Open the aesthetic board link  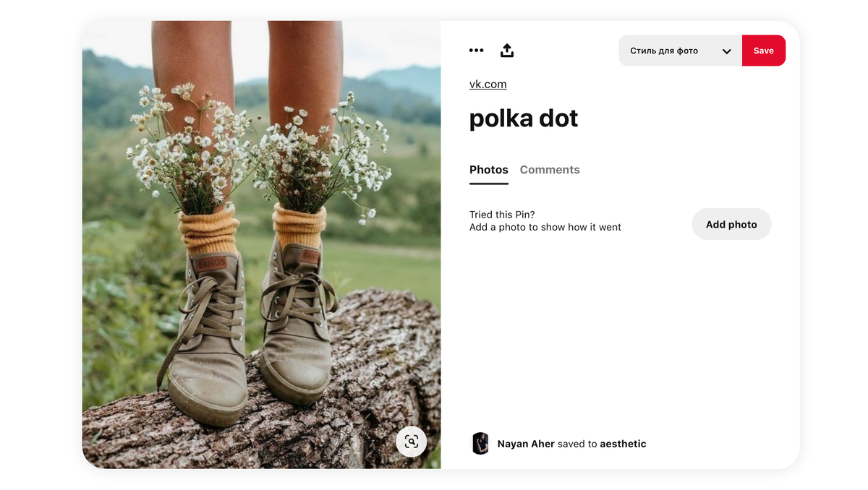point(623,444)
